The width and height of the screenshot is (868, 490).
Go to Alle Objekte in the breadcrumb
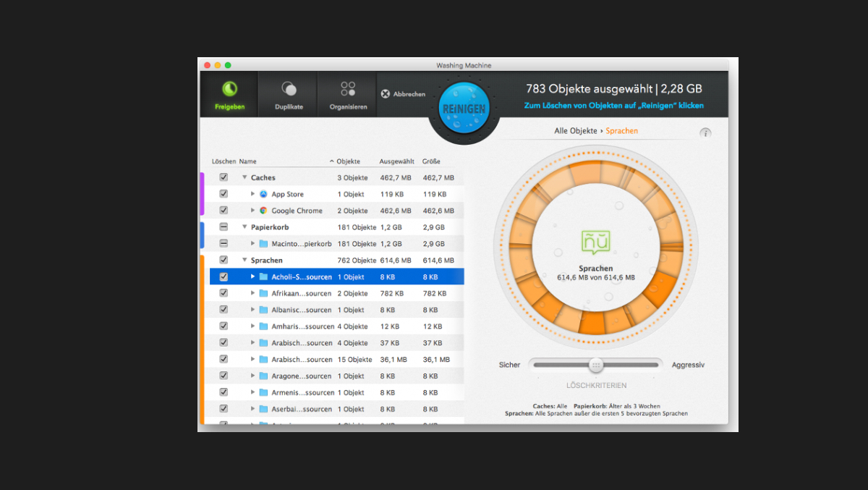click(x=576, y=131)
